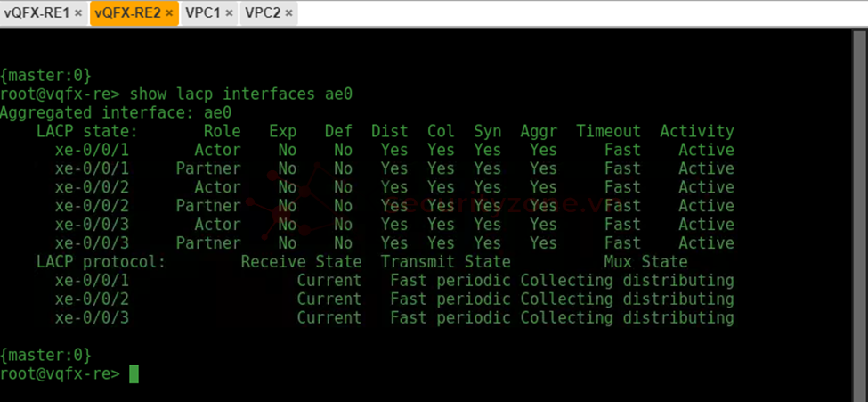868x402 pixels.
Task: Click the 'Mux State' column header
Action: tap(645, 262)
